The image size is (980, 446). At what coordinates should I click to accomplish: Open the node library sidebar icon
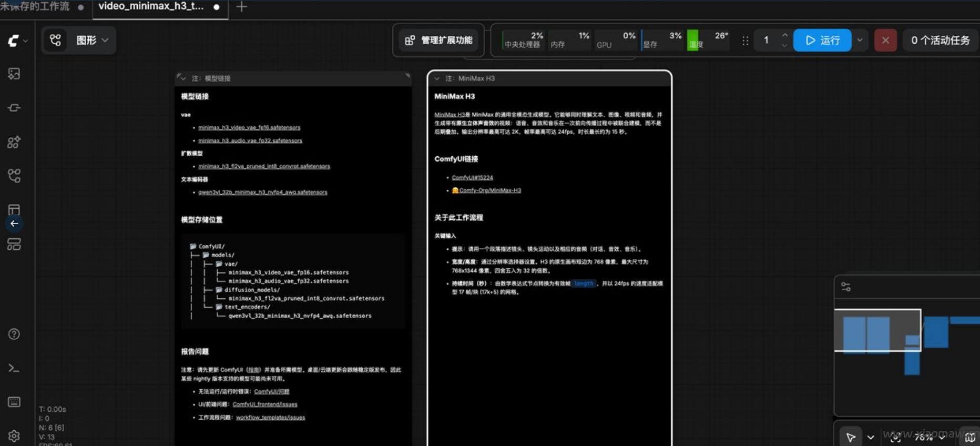point(14,108)
